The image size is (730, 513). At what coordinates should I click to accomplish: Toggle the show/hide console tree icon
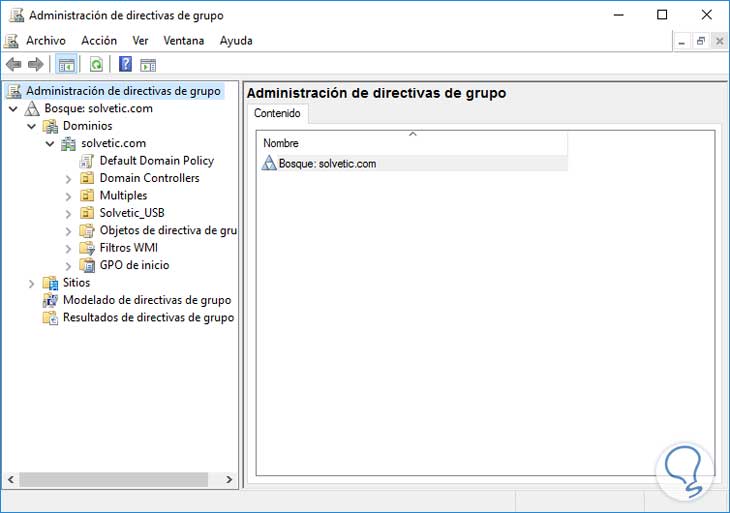pos(66,65)
